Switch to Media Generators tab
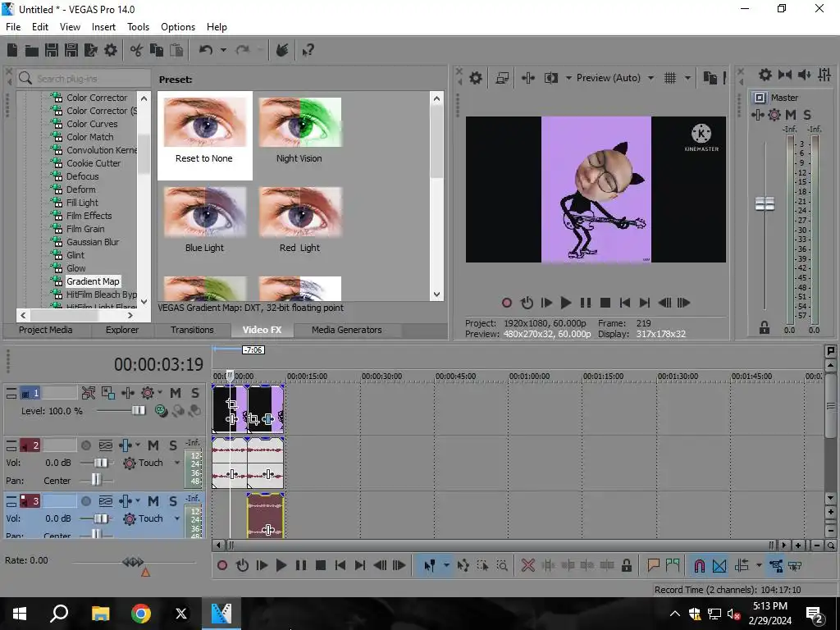840x630 pixels. (x=347, y=330)
